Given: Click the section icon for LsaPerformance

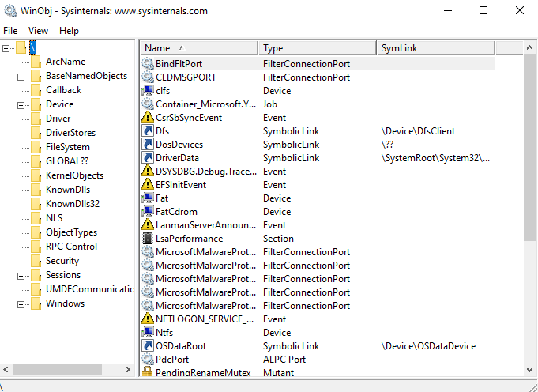Looking at the screenshot, I should tap(148, 238).
